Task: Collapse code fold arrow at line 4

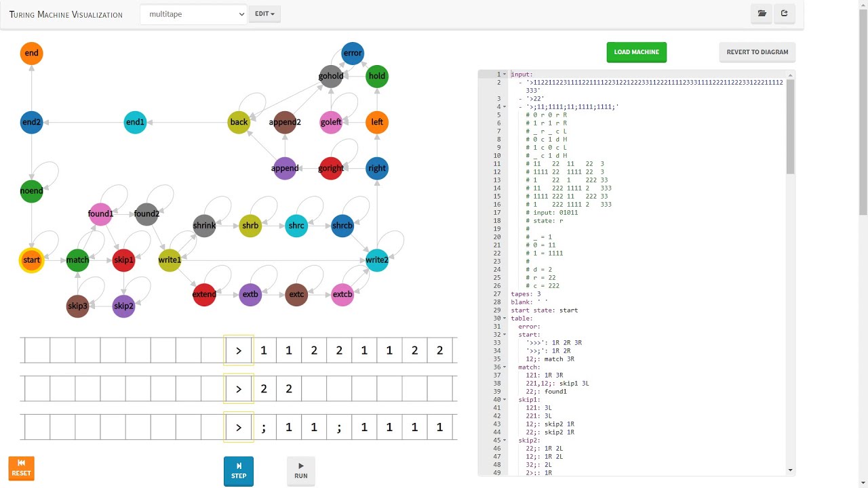Action: coord(505,107)
